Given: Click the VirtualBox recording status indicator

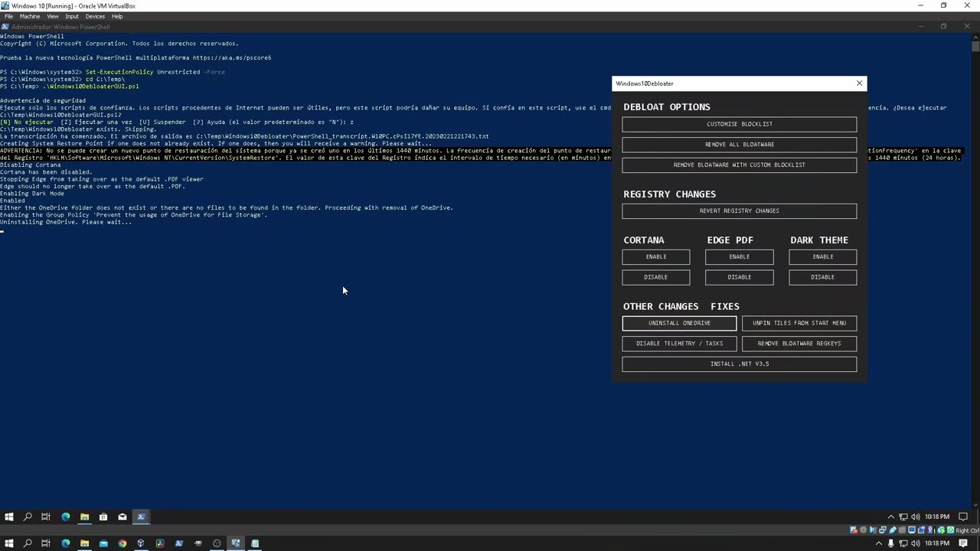Looking at the screenshot, I should (921, 530).
